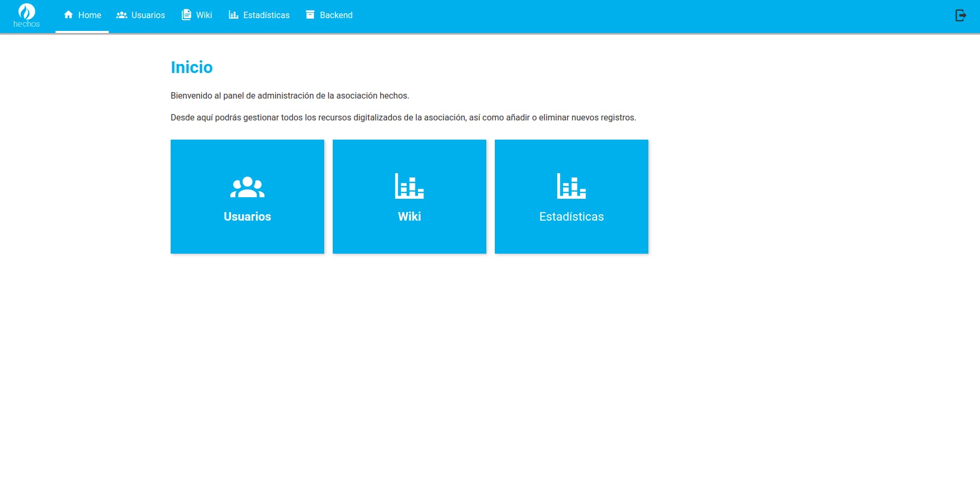Click the home icon in the navbar

pos(68,15)
